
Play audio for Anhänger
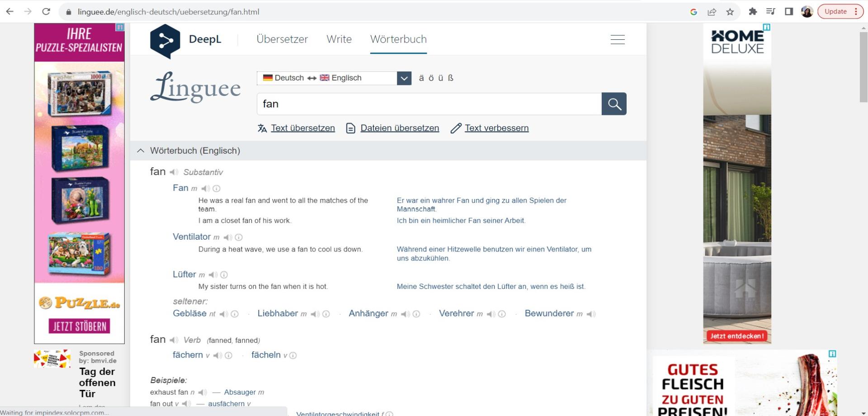point(405,314)
